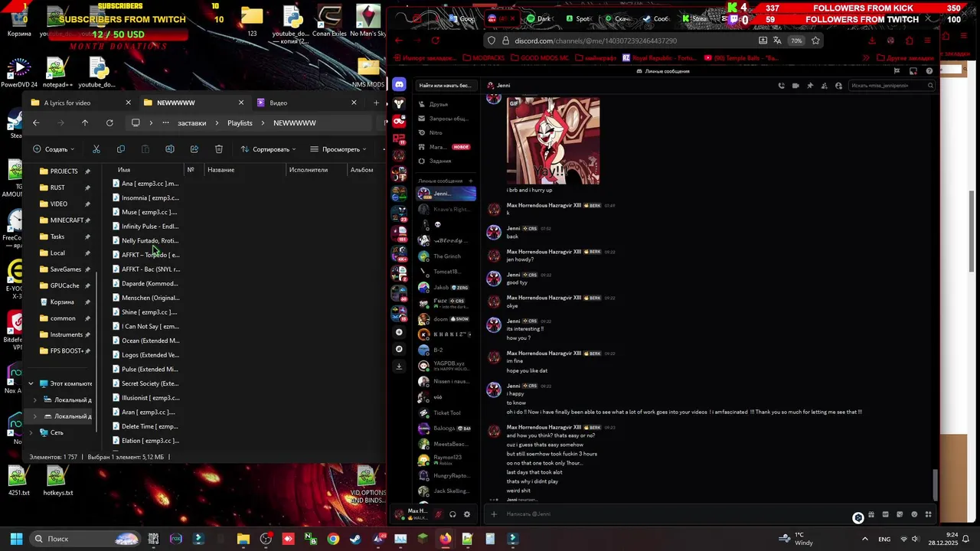Screen dimensions: 980x551
Task: Click Explorer rename icon
Action: (170, 149)
